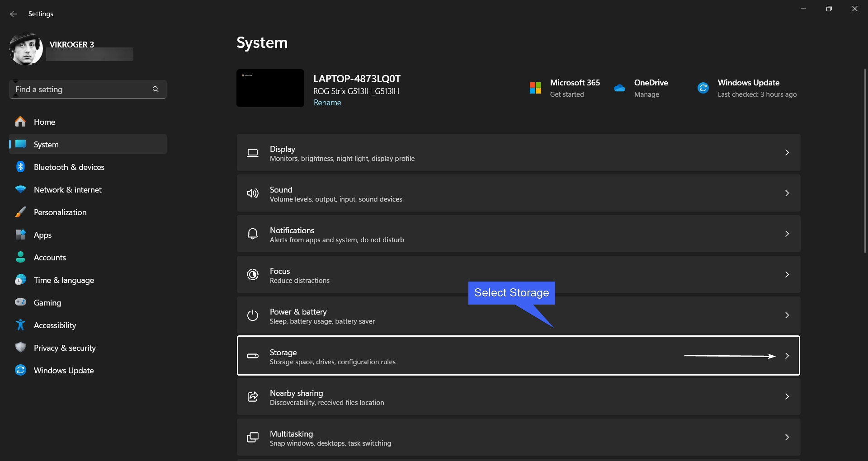868x461 pixels.
Task: Click the OneDrive cloud icon
Action: [x=619, y=88]
